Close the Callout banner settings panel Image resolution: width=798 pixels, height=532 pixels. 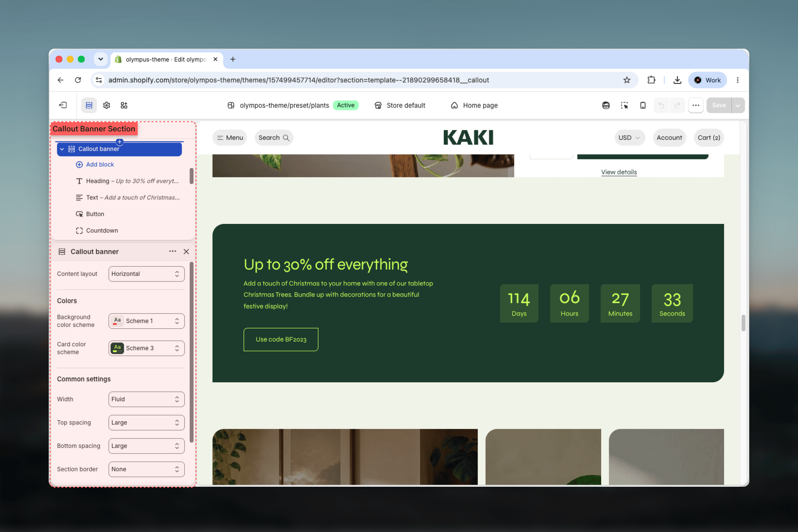pyautogui.click(x=186, y=251)
